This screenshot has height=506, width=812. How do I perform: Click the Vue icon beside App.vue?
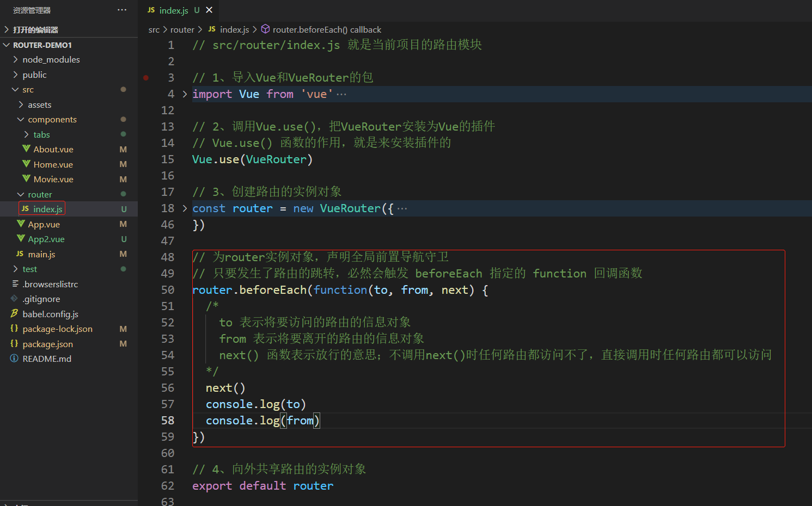[21, 224]
